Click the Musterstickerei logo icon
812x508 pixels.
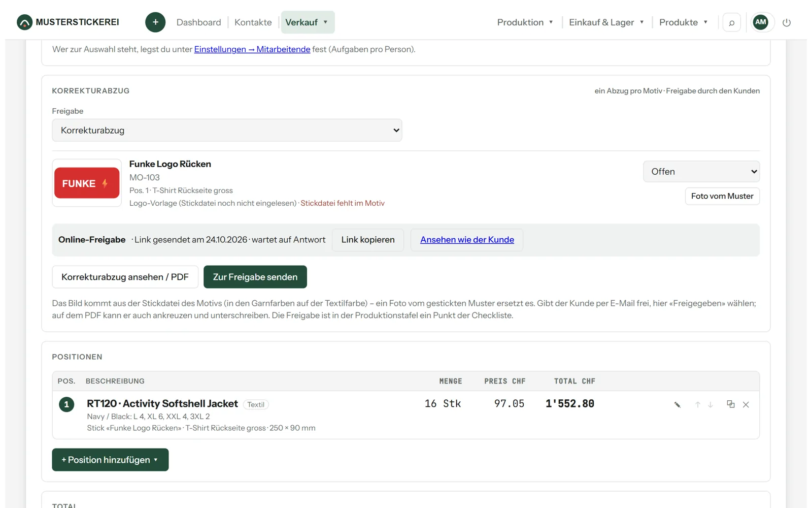[24, 22]
